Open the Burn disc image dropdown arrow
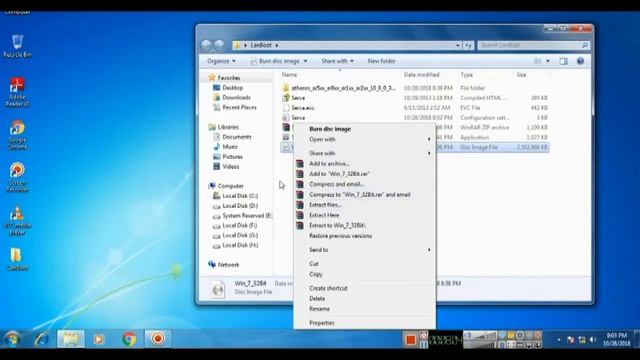 click(x=305, y=61)
